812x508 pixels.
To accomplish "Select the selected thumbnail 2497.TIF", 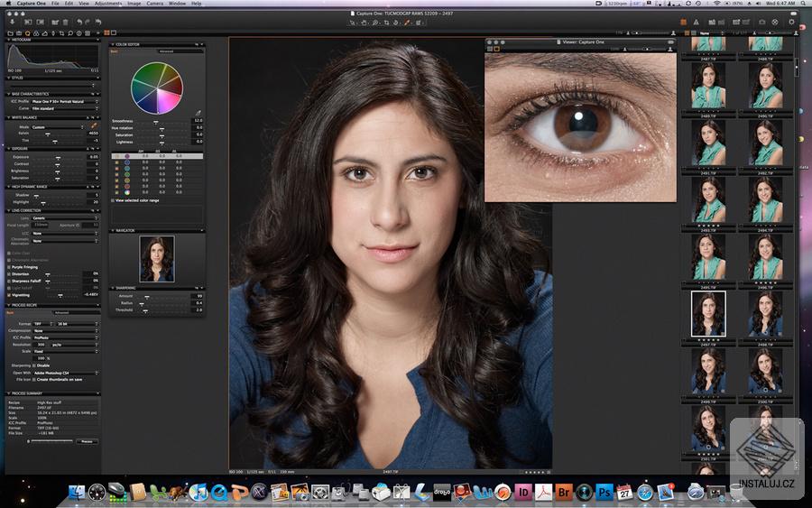I will (708, 314).
